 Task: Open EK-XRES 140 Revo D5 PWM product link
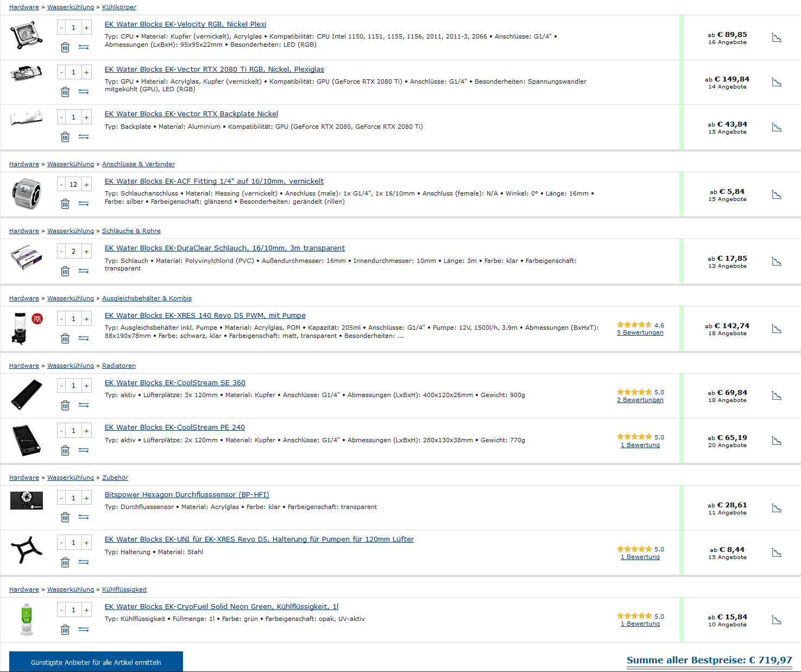tap(205, 316)
